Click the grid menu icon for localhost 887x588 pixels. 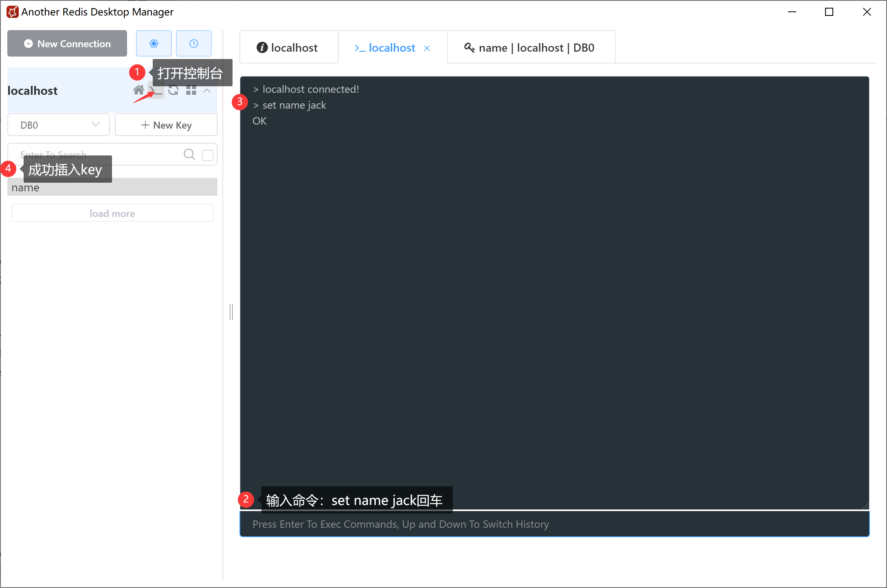pos(191,90)
